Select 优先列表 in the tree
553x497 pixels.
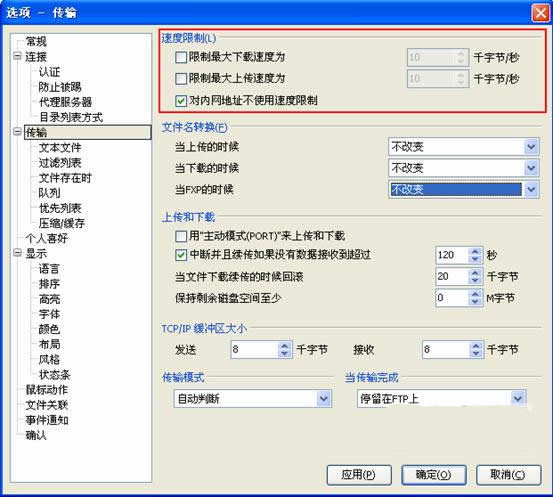60,208
